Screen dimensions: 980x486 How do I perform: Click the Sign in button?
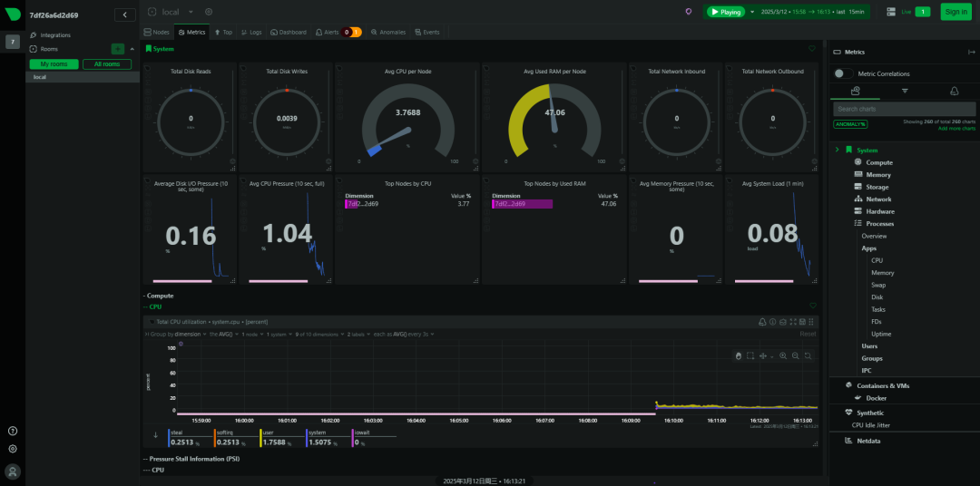tap(955, 12)
